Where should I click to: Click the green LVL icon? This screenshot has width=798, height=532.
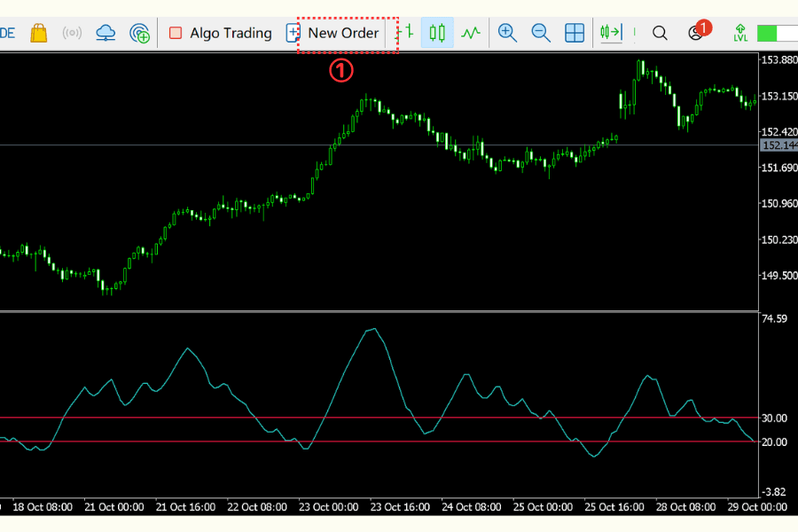pyautogui.click(x=740, y=33)
